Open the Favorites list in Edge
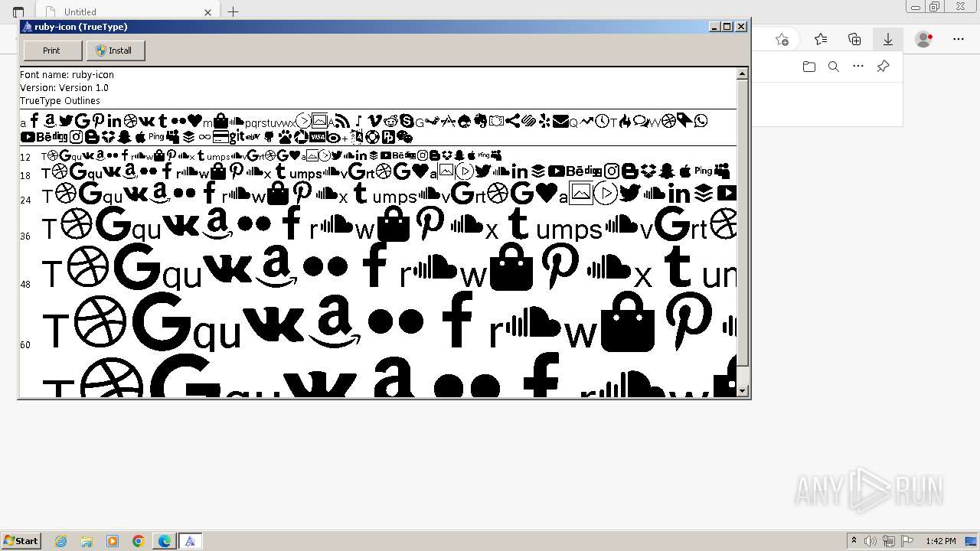Screen dimensions: 980x551 click(821, 39)
